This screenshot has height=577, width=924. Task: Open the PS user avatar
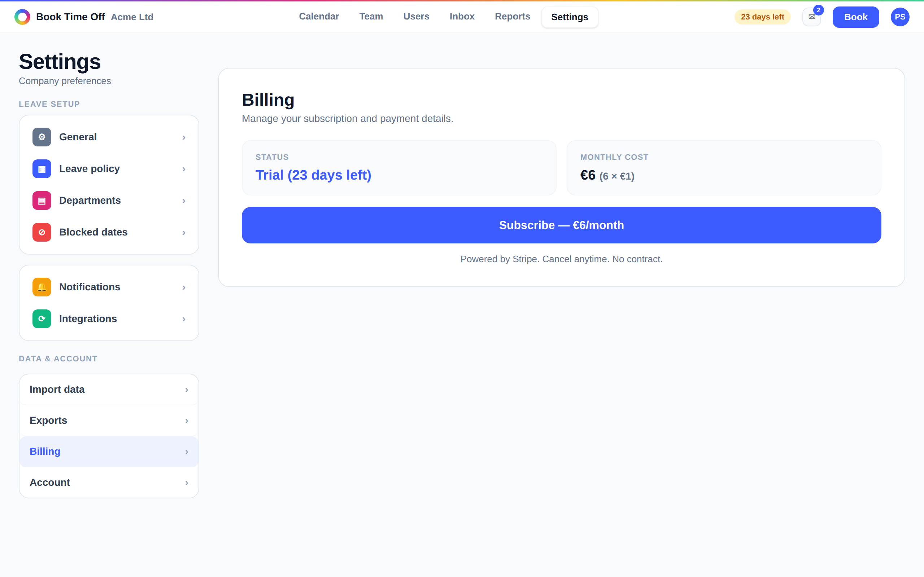click(900, 17)
